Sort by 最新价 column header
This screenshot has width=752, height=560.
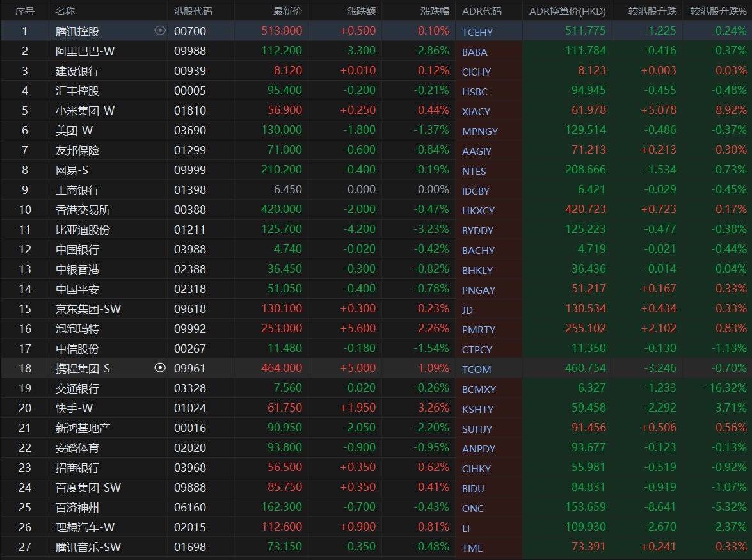pos(287,11)
